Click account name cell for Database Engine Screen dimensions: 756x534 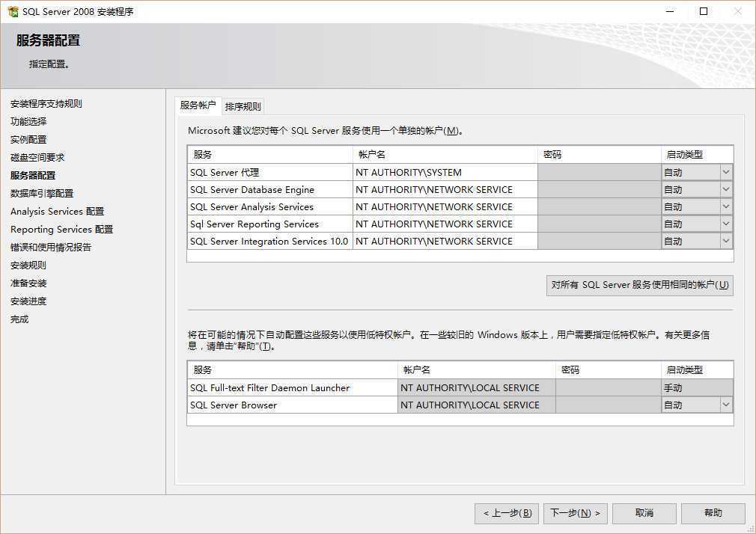coord(445,189)
